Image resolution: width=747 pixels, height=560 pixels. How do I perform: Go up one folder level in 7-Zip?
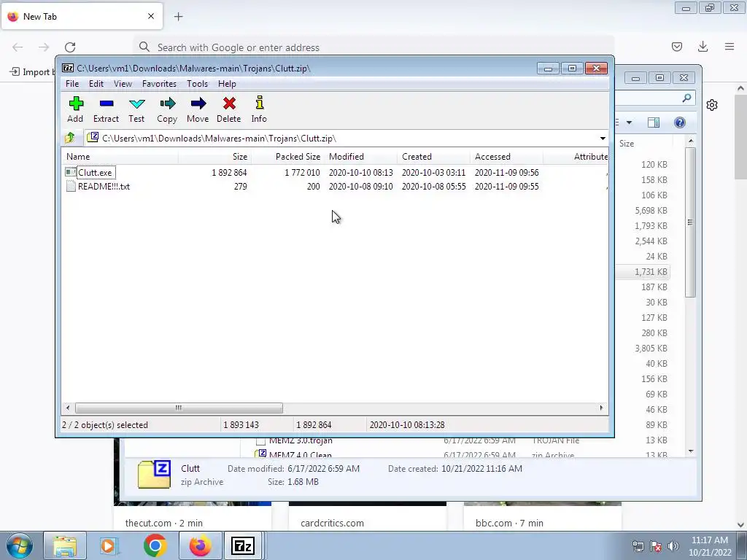(x=70, y=138)
